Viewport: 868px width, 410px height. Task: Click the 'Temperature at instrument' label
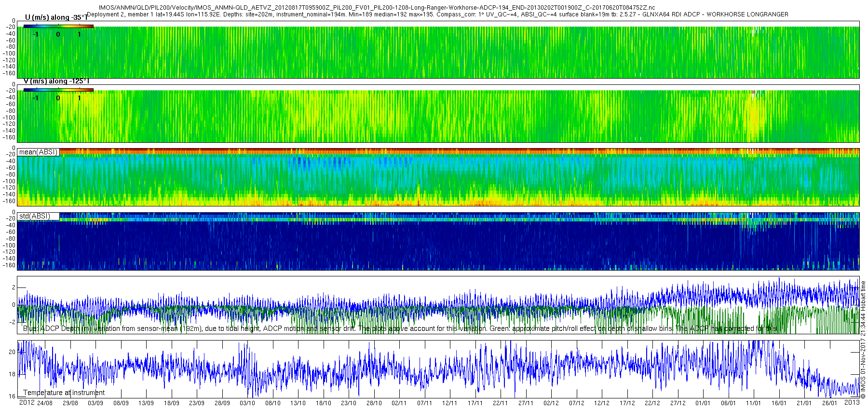tap(64, 393)
